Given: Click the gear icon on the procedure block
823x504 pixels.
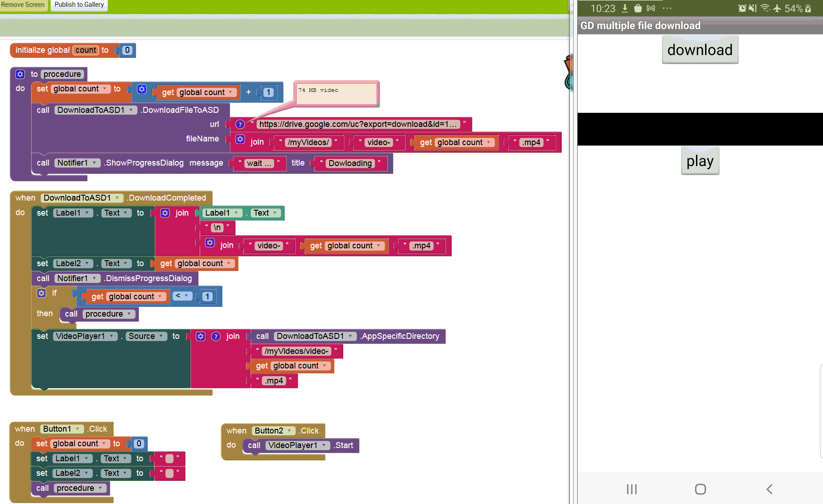Looking at the screenshot, I should click(20, 74).
